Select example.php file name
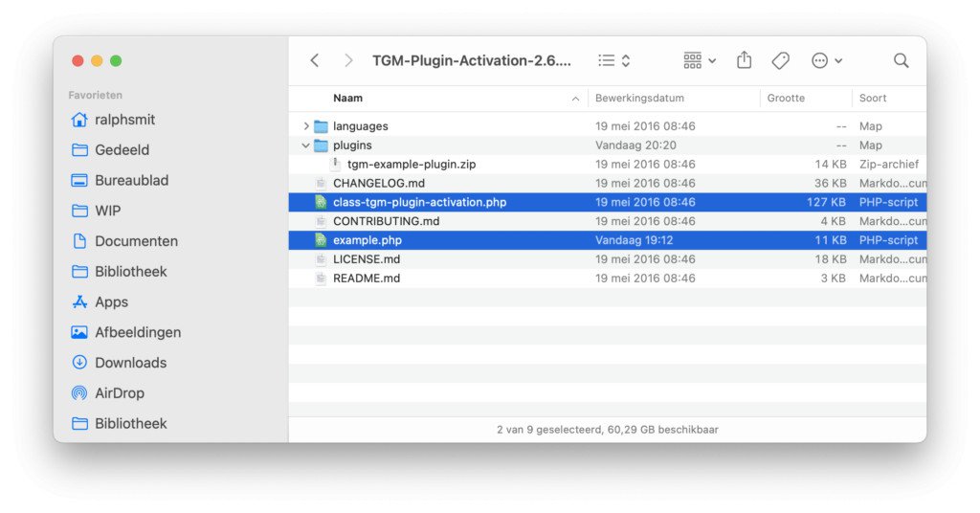The height and width of the screenshot is (513, 980). 367,240
